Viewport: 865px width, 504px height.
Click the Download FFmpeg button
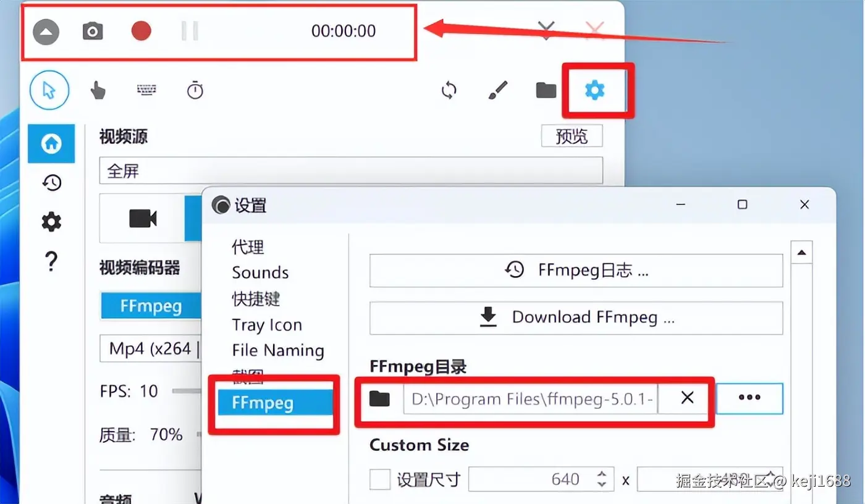pyautogui.click(x=576, y=317)
